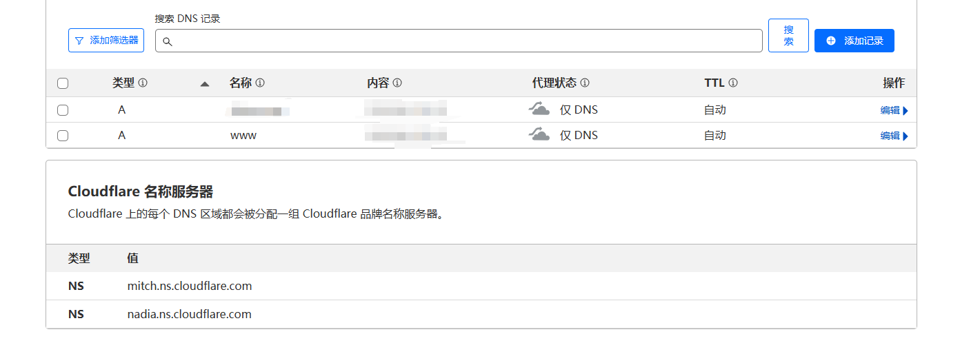This screenshot has height=354, width=980.
Task: Click the magnifier icon in search field
Action: coord(167,41)
